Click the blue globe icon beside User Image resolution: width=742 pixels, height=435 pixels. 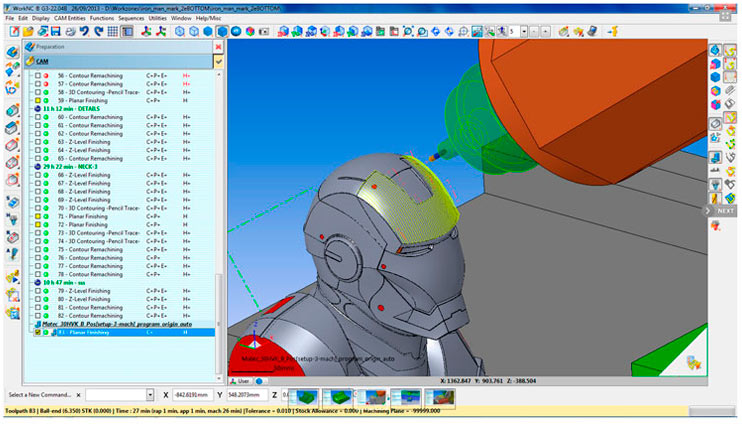pyautogui.click(x=259, y=381)
